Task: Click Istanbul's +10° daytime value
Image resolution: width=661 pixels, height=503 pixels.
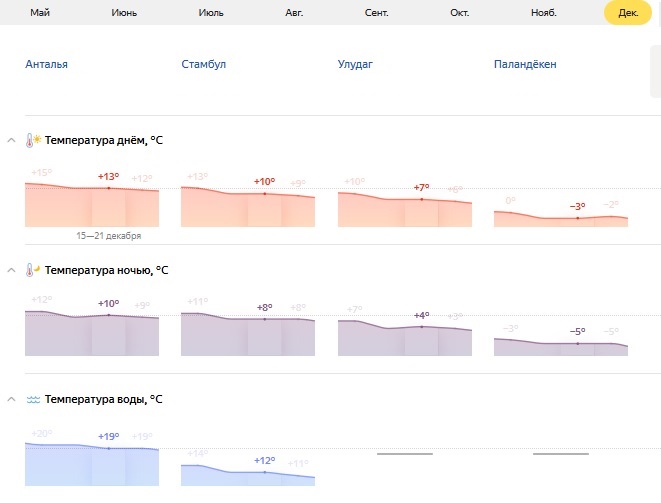Action: (x=264, y=182)
